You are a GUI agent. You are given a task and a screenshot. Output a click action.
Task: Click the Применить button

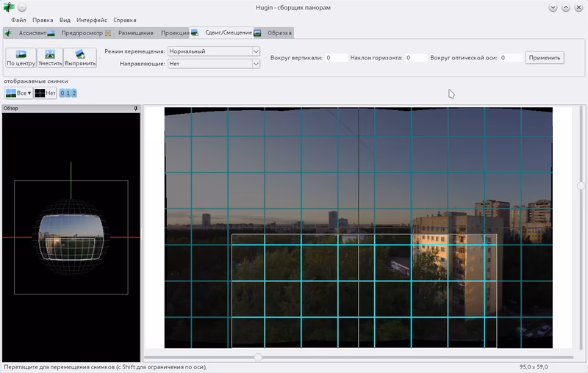[545, 58]
